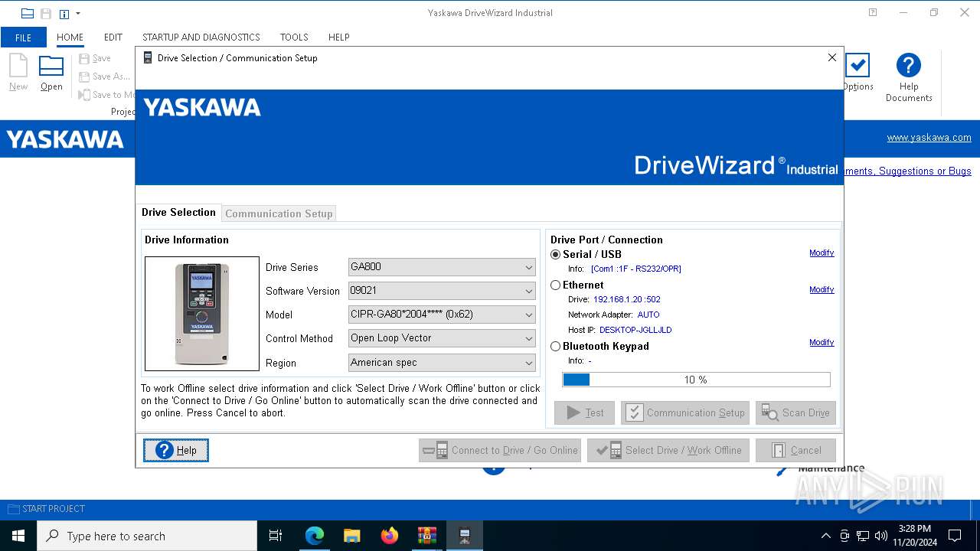
Task: Click the START PROJECT status bar item
Action: point(47,509)
